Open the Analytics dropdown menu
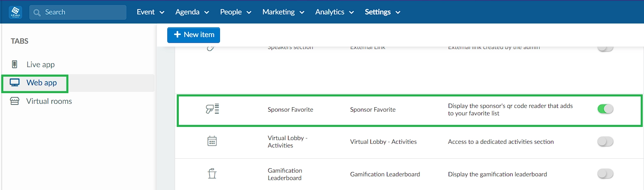644x190 pixels. coord(335,12)
